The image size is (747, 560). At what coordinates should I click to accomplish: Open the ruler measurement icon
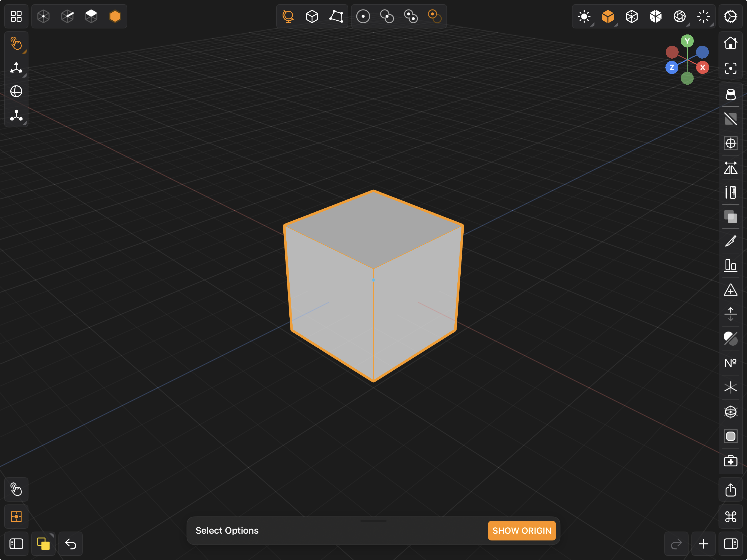[x=730, y=192]
